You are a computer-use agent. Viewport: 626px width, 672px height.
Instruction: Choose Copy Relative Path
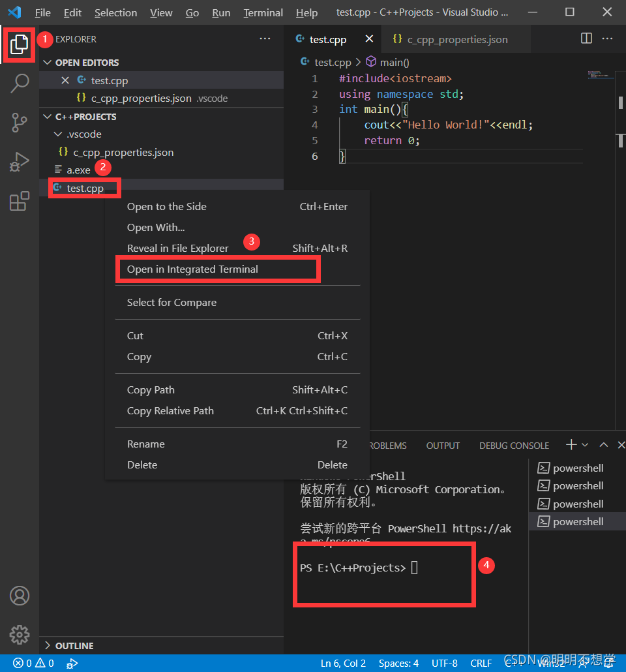click(x=237, y=411)
